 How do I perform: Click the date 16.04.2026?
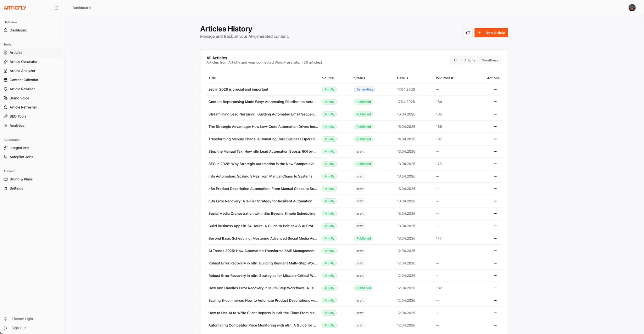pyautogui.click(x=406, y=114)
